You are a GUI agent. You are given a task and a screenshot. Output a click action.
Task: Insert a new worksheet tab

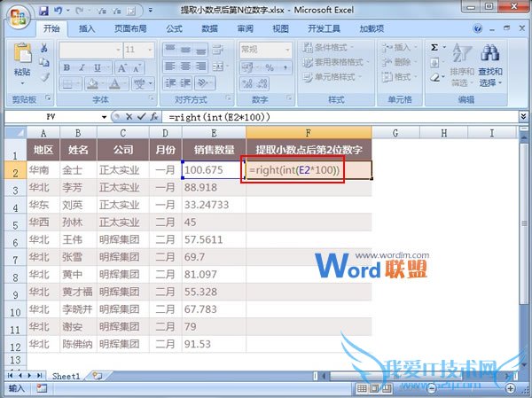point(98,376)
